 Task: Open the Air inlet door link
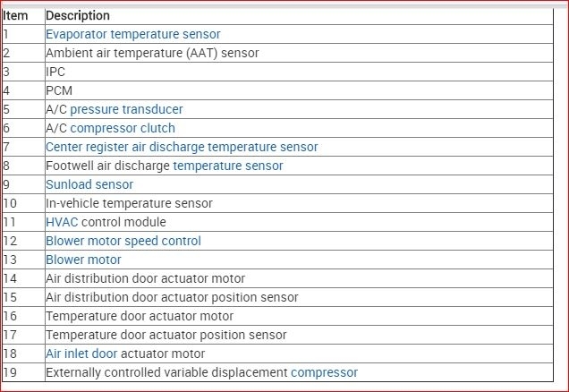click(81, 354)
